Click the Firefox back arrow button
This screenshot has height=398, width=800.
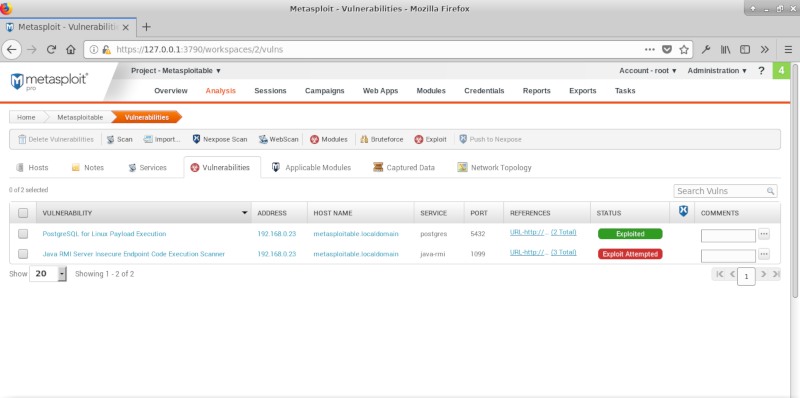(x=11, y=49)
